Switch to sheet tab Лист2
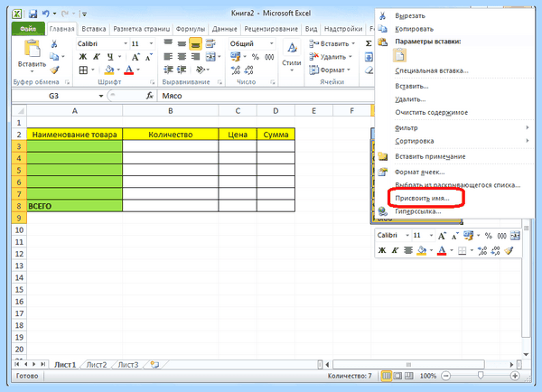The width and height of the screenshot is (542, 392). point(97,365)
